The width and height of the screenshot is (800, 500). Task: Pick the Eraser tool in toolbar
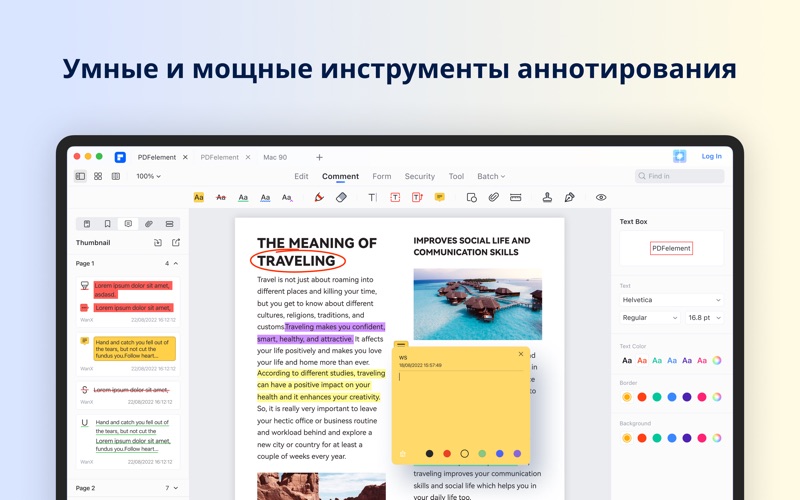pos(341,198)
